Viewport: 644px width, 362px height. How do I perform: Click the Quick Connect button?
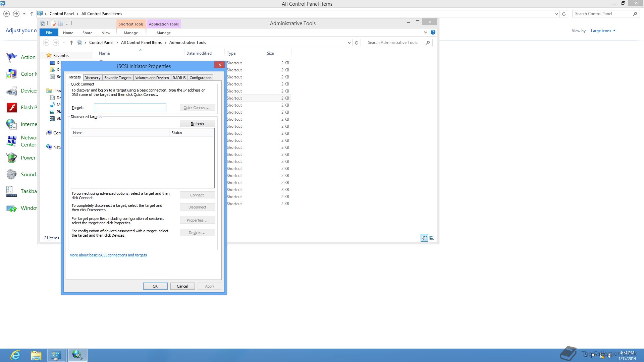197,108
